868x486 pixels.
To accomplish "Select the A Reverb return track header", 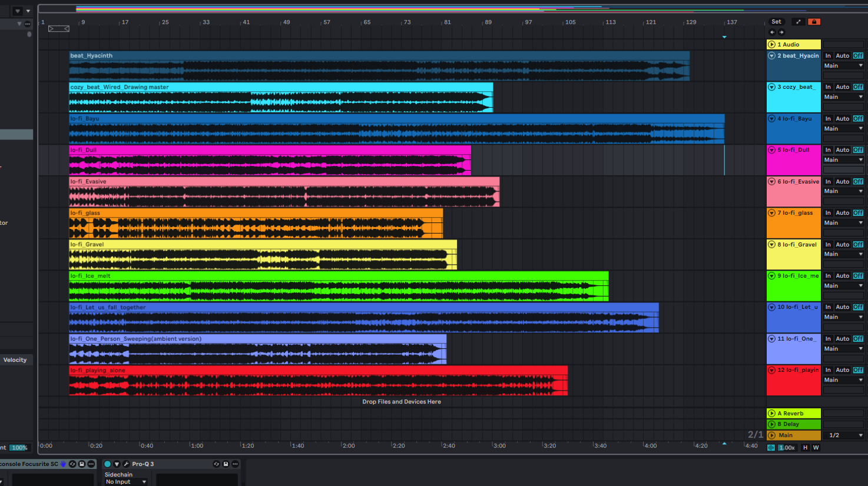I will (x=794, y=414).
